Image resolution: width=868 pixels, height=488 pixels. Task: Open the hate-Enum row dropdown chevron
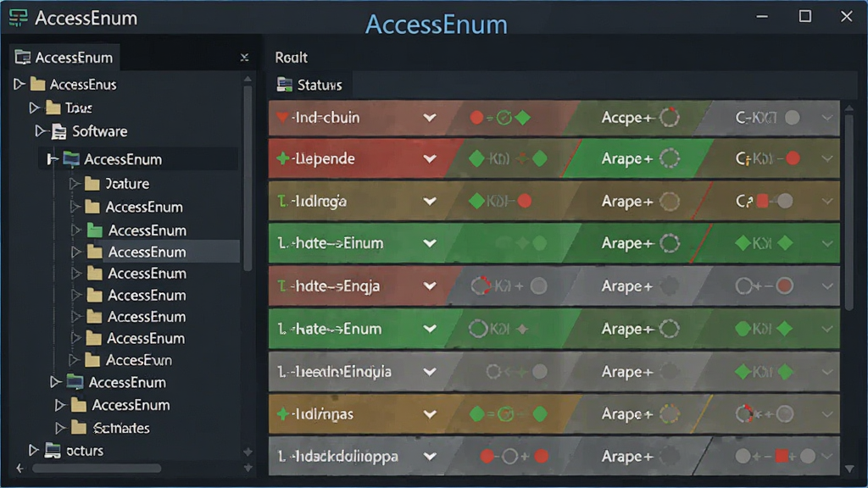(430, 329)
